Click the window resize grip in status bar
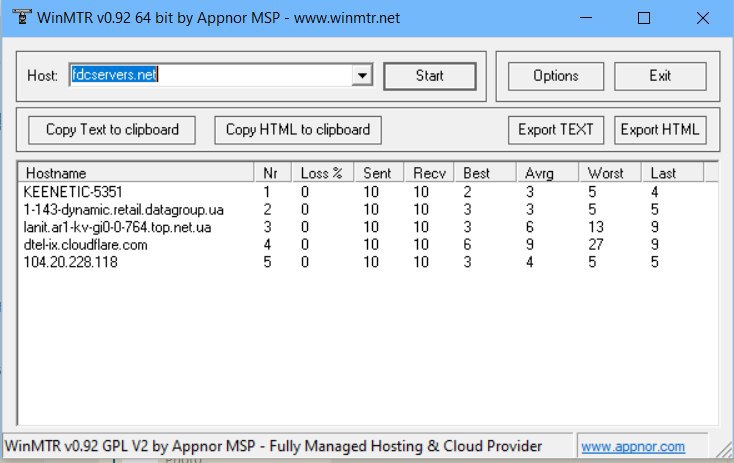Image resolution: width=734 pixels, height=463 pixels. coord(725,449)
